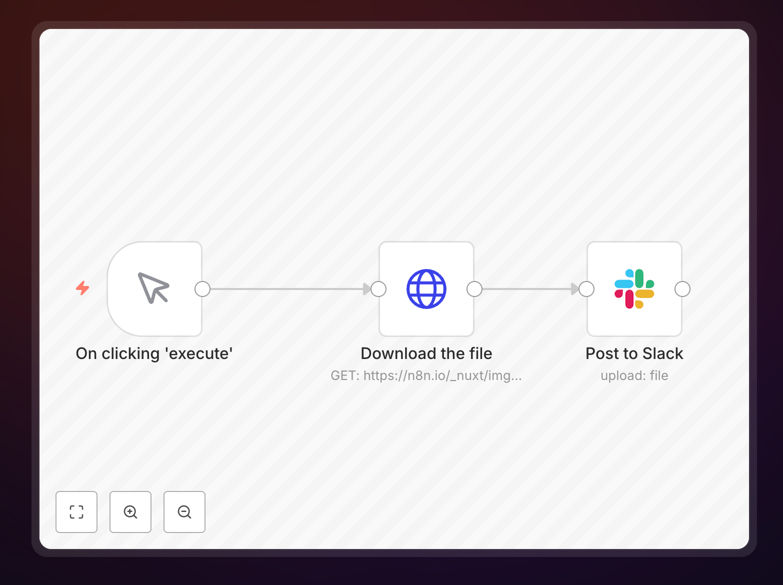Screen dimensions: 783x585
Task: Click the "On clicking 'execute'" label
Action: coord(154,354)
